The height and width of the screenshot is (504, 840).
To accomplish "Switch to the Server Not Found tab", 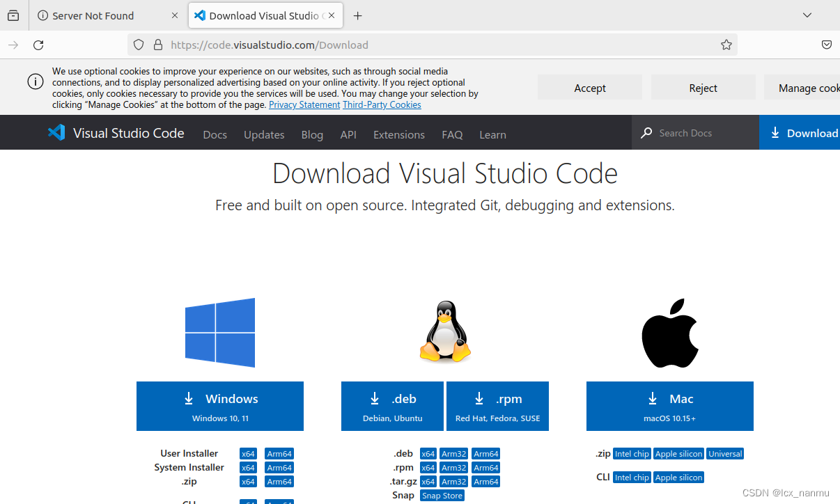I will 107,15.
